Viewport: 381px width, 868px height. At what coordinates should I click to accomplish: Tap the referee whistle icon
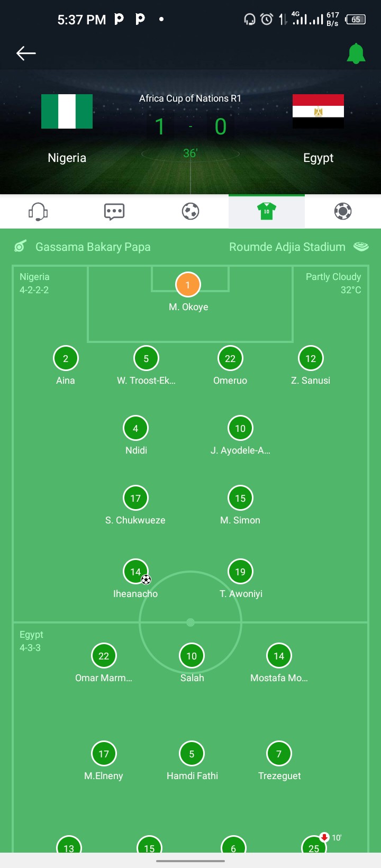click(x=21, y=246)
